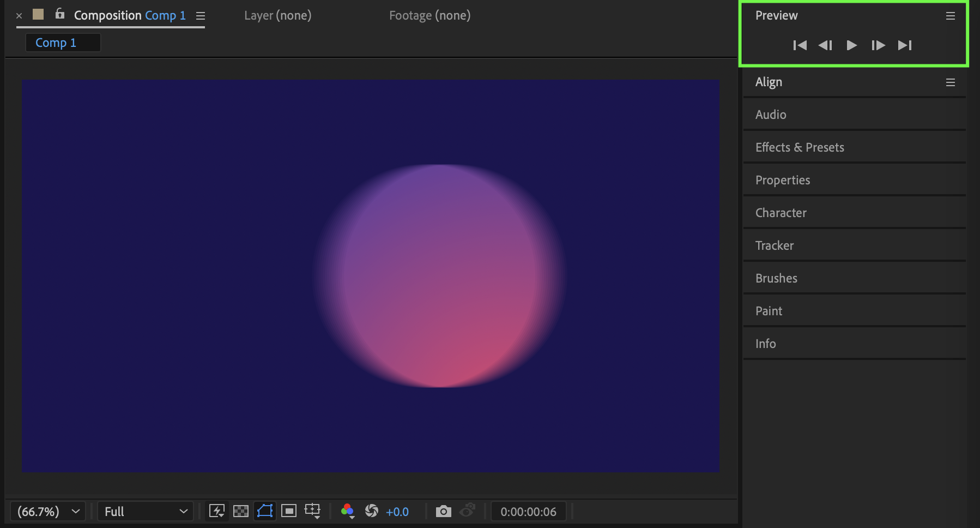Click the tan label color swatch

coord(38,14)
